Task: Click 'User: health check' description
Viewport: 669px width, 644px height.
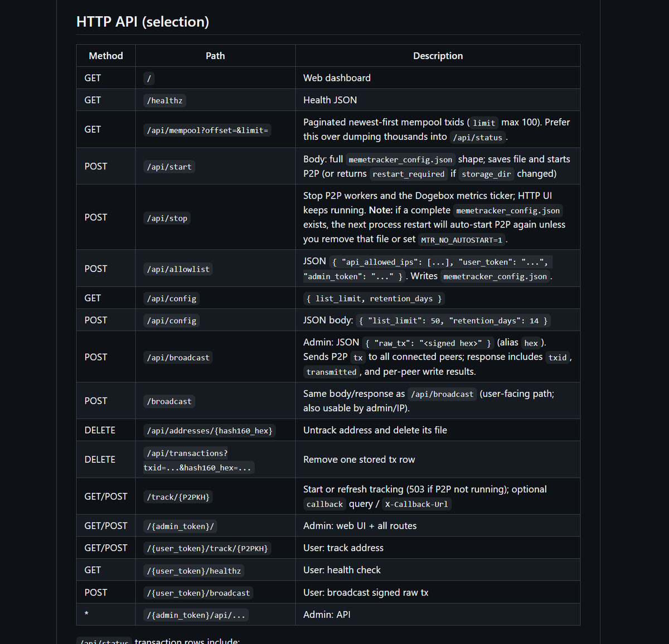Action: click(x=342, y=570)
